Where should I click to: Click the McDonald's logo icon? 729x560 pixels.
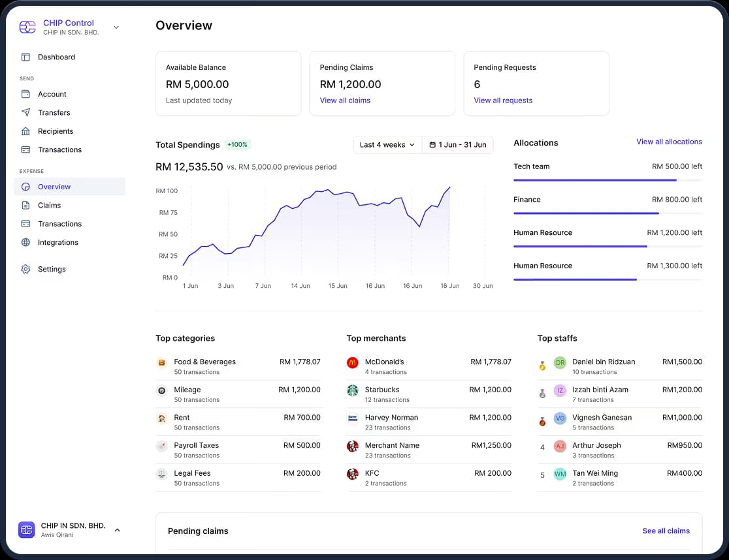(x=352, y=363)
